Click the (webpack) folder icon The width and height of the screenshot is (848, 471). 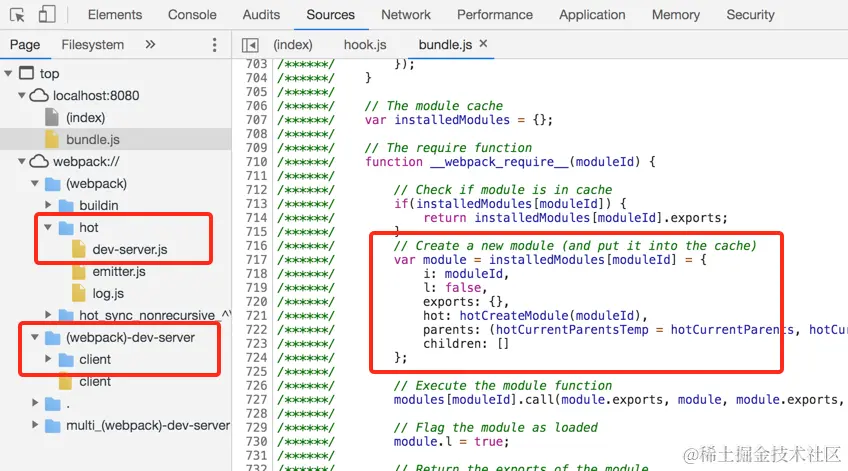coord(52,184)
